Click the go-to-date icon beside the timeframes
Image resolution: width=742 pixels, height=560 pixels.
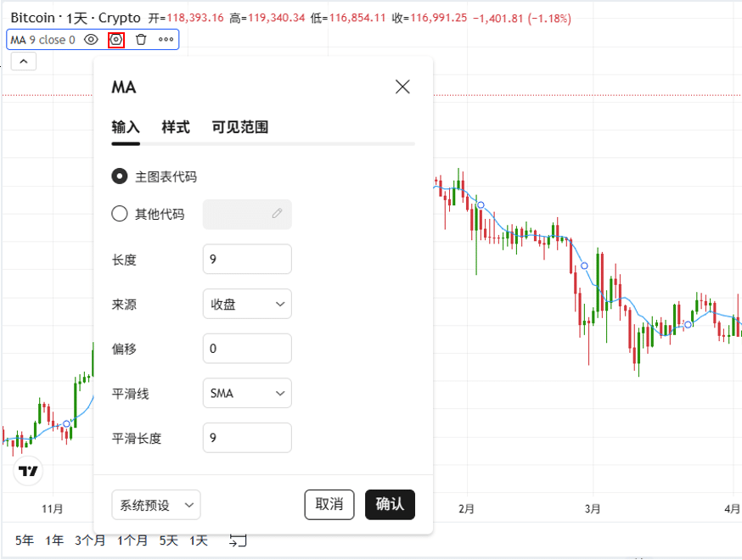pyautogui.click(x=238, y=540)
